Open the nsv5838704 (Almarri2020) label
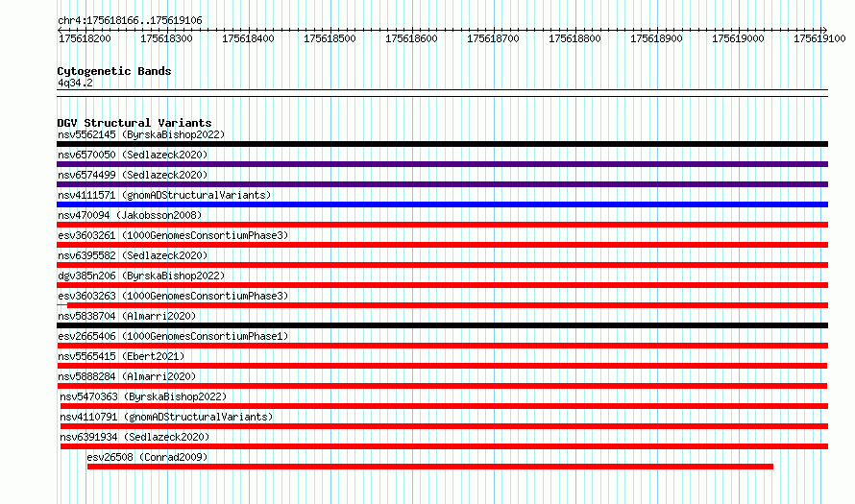Image resolution: width=855 pixels, height=504 pixels. pyautogui.click(x=127, y=316)
